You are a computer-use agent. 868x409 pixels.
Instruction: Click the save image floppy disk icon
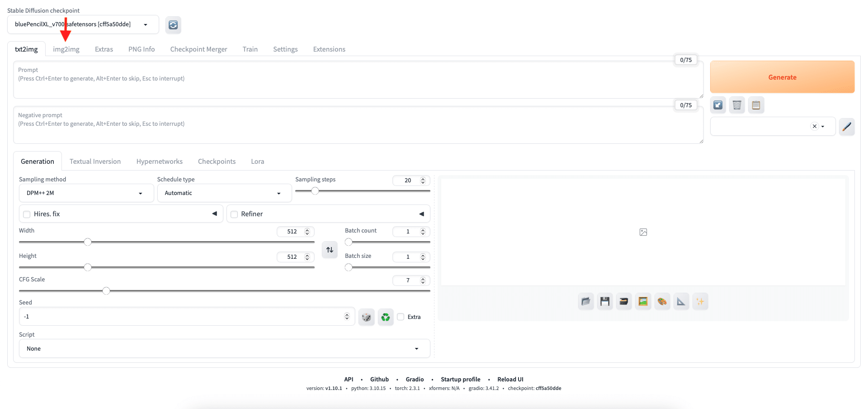(605, 301)
